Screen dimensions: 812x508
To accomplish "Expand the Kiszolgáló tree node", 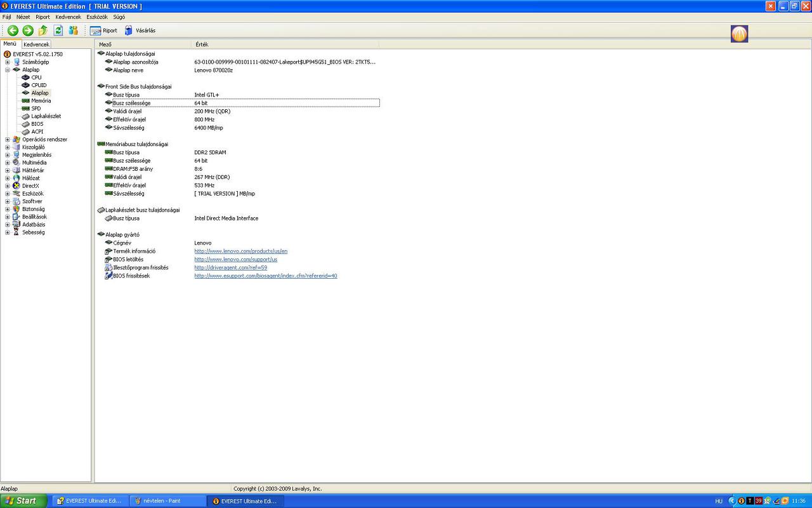I will click(8, 147).
